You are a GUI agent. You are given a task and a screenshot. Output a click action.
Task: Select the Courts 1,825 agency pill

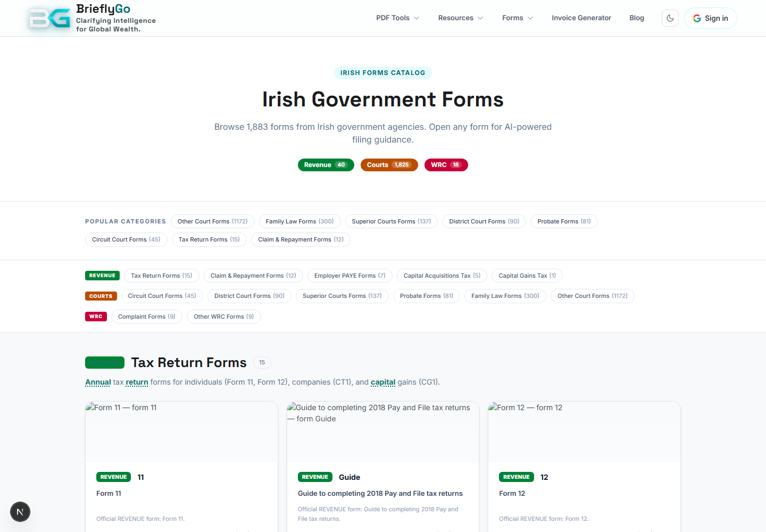coord(389,165)
